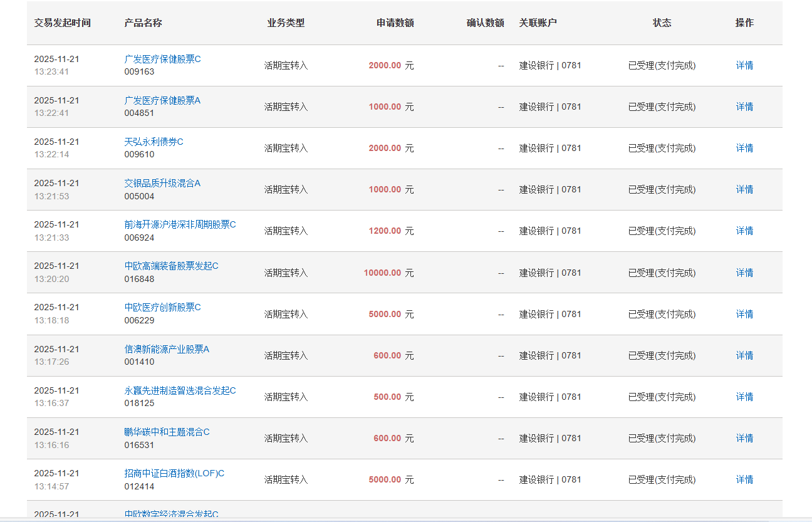
Task: Click the 申请数额 column header
Action: (395, 23)
